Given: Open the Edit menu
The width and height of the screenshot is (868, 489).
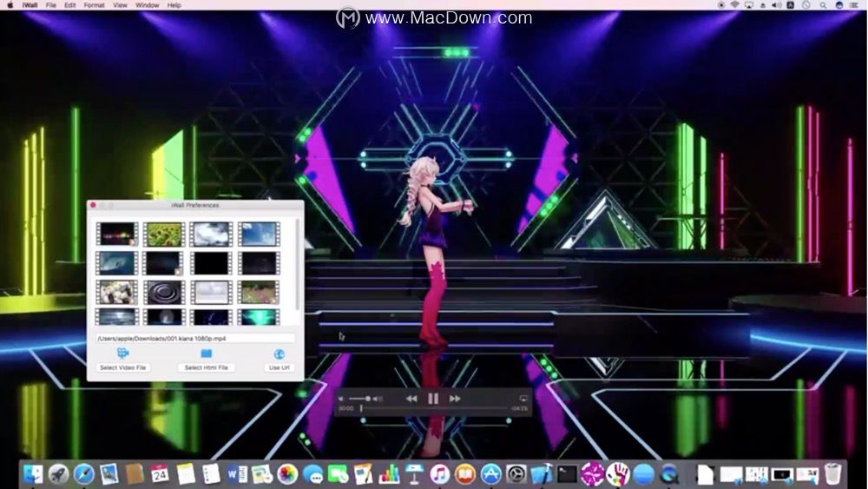Looking at the screenshot, I should tap(69, 5).
